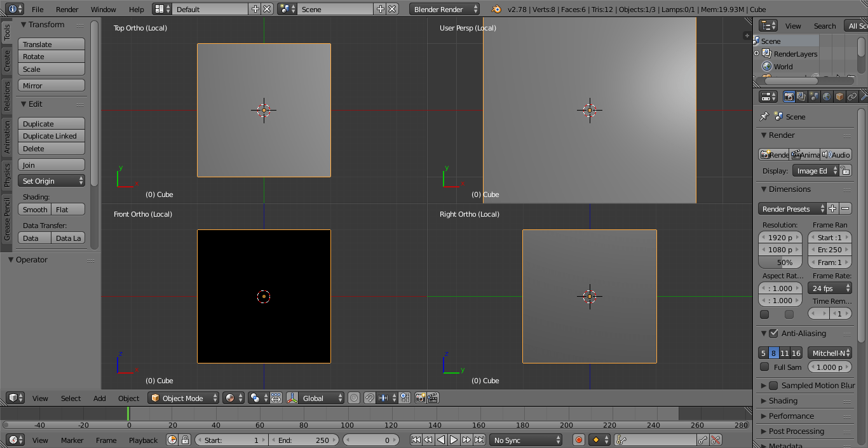Enable the magnet snap icon
Image resolution: width=868 pixels, height=448 pixels.
coord(370,398)
